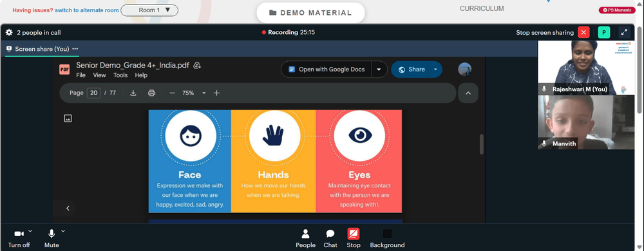Click the Hands icon on slide

click(x=274, y=136)
